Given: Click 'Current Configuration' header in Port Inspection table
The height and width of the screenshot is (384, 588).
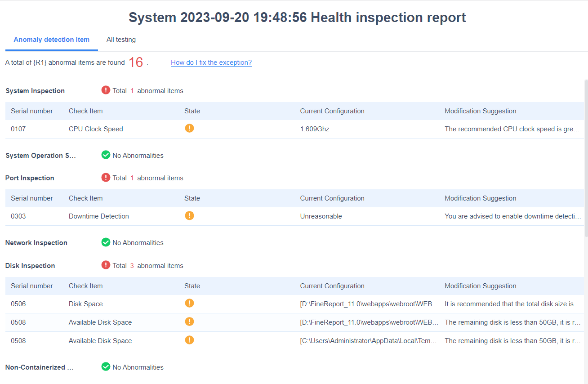Looking at the screenshot, I should coord(332,198).
